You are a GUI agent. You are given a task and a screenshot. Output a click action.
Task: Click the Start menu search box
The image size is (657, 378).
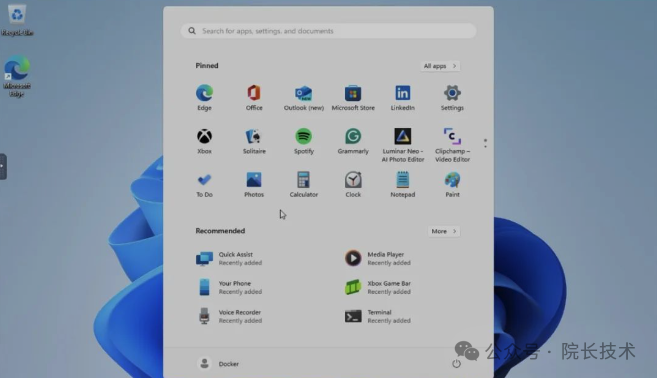click(x=328, y=31)
